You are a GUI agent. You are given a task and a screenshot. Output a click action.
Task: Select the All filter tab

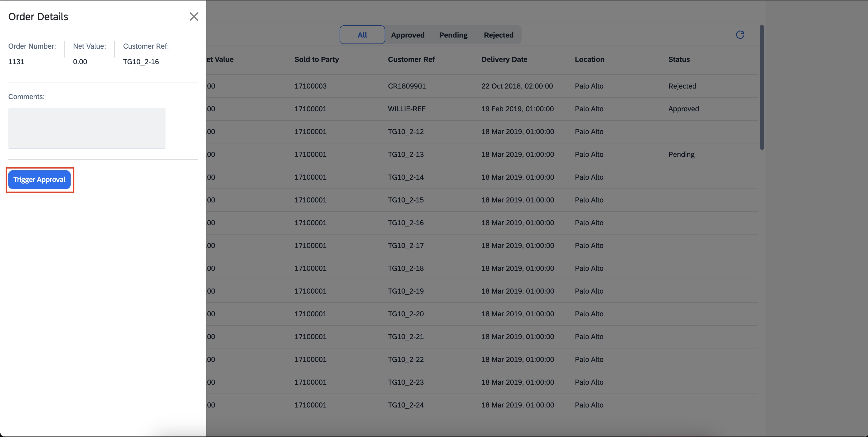click(362, 35)
